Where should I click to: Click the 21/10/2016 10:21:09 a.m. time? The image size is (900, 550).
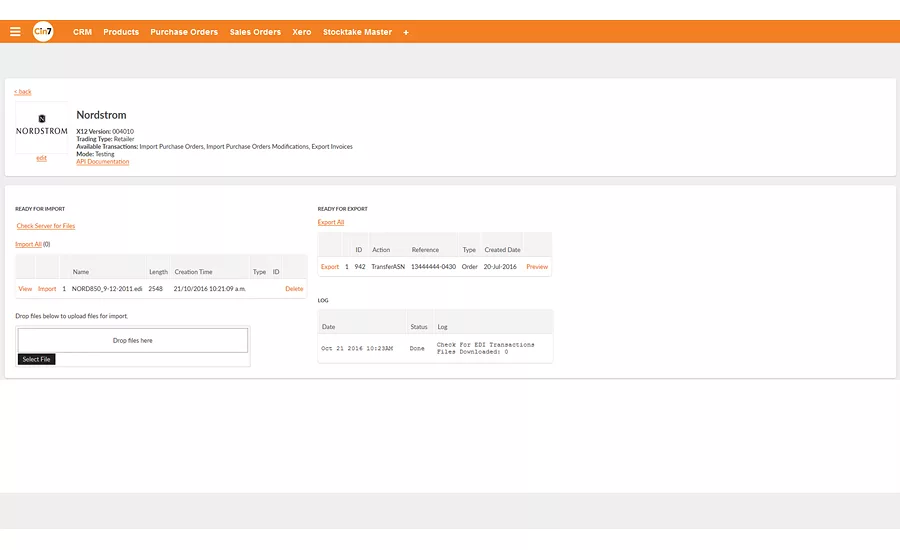210,289
